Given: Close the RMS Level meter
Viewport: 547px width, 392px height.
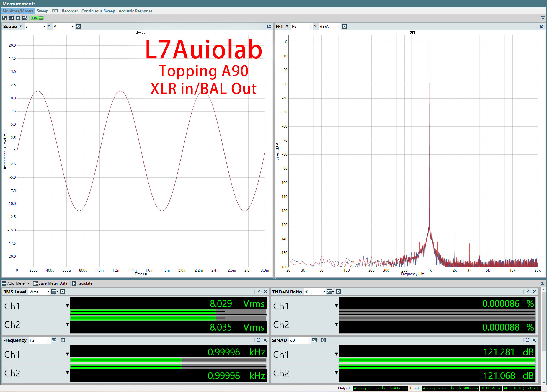Looking at the screenshot, I should pyautogui.click(x=265, y=292).
